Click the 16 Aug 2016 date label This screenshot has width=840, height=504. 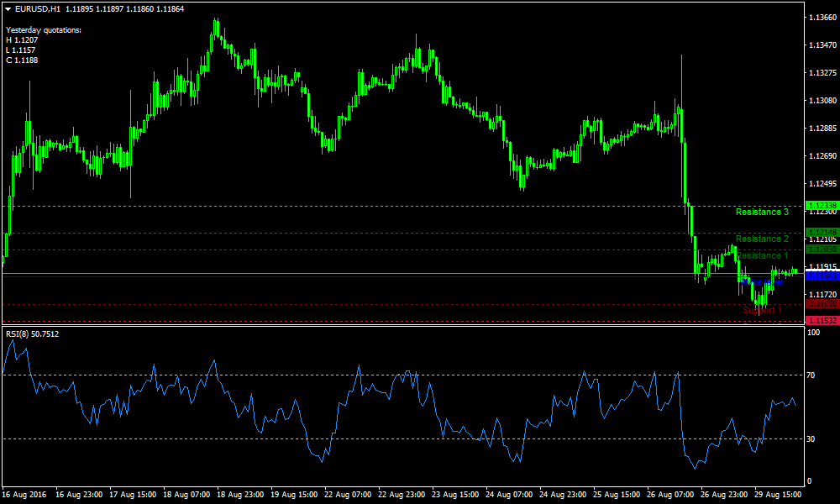(24, 495)
